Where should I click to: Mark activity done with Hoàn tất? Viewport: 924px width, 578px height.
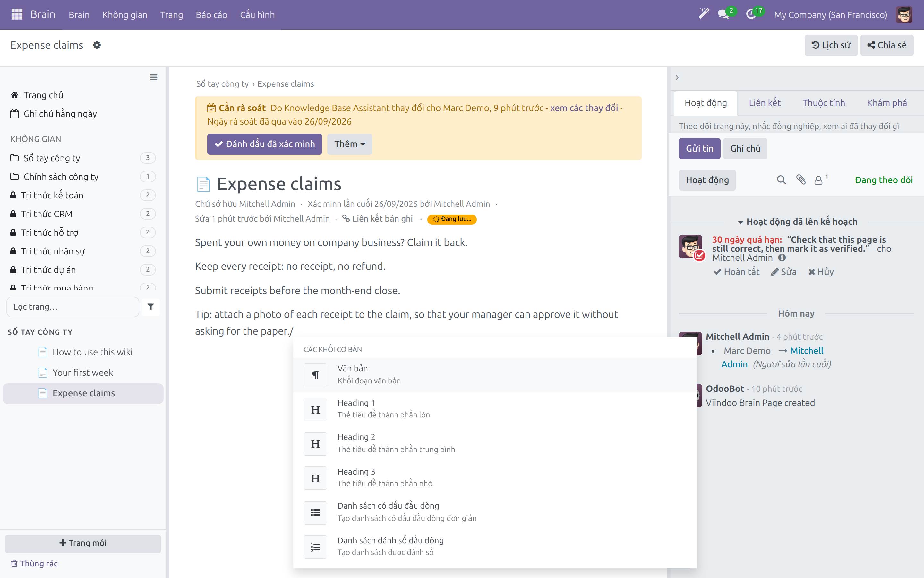[737, 272]
